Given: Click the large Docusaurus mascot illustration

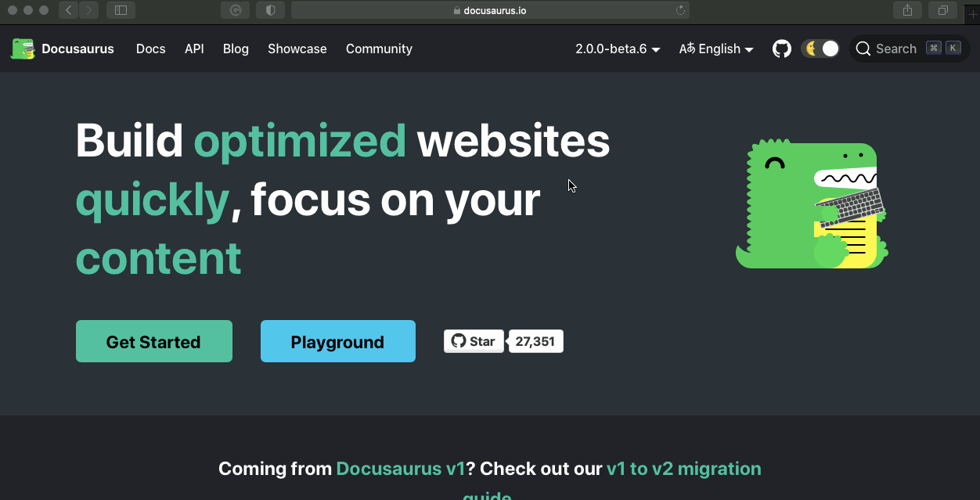Looking at the screenshot, I should click(812, 203).
